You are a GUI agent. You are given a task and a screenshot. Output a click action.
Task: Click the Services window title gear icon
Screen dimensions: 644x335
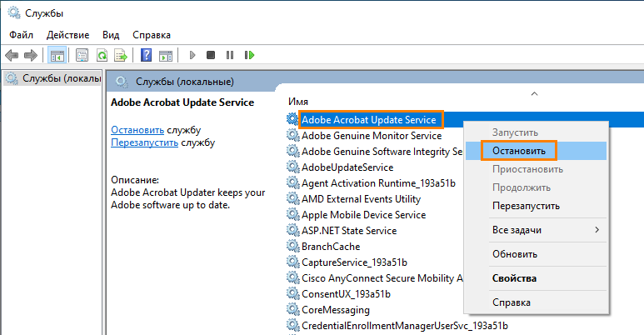point(14,13)
